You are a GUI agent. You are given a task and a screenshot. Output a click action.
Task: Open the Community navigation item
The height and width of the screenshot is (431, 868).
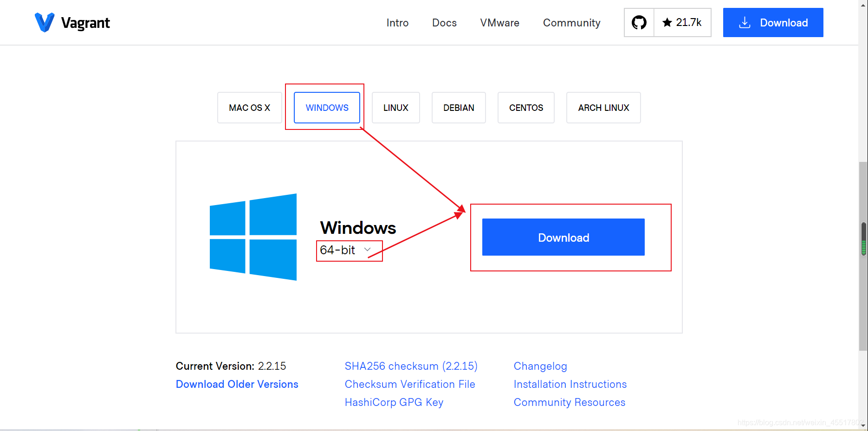click(571, 23)
